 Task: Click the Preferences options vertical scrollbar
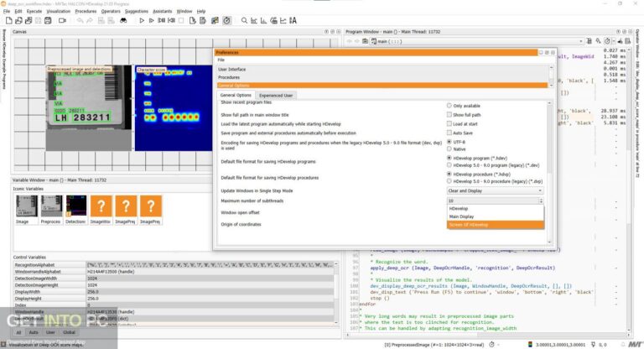point(549,173)
